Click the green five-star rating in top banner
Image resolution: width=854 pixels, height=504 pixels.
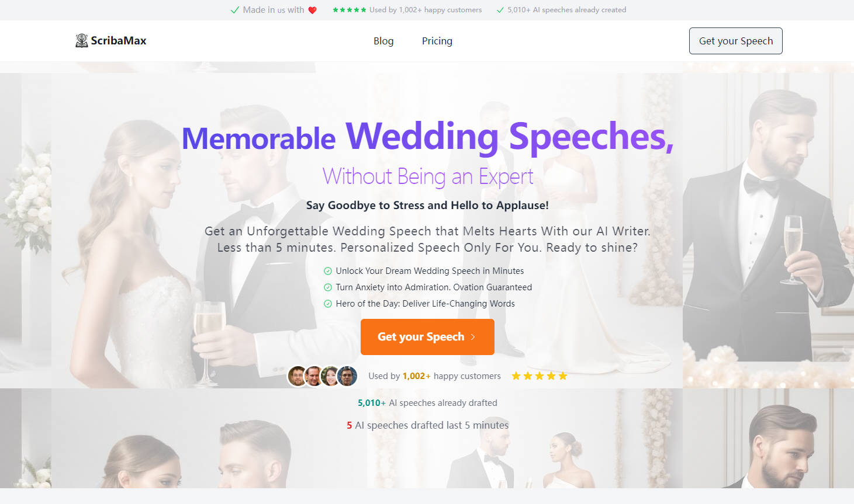[350, 10]
